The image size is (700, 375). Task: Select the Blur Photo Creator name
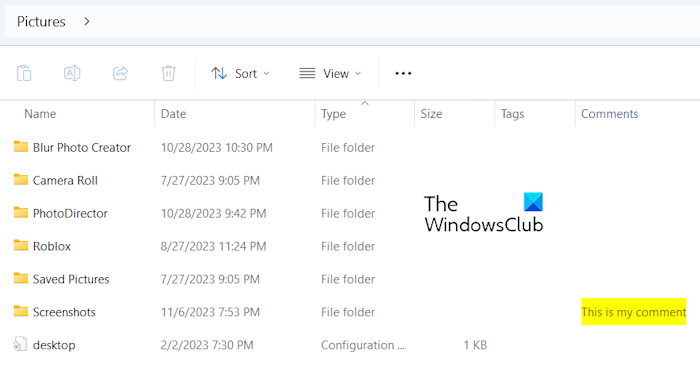click(82, 147)
